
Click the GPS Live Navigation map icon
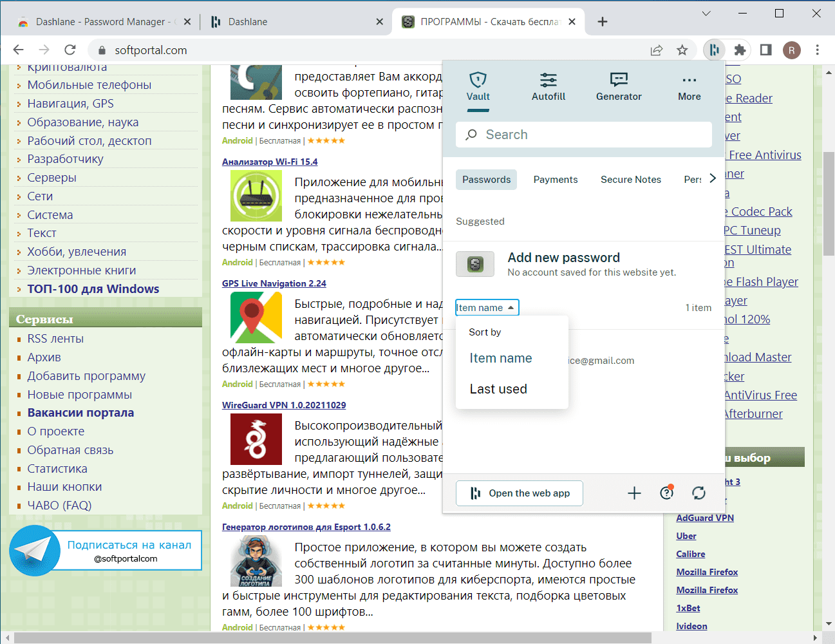256,317
